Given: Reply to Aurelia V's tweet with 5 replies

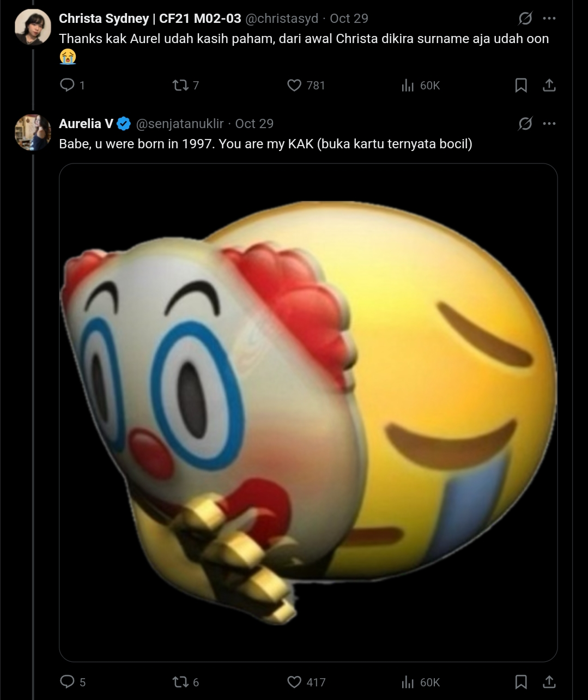Looking at the screenshot, I should [x=67, y=681].
